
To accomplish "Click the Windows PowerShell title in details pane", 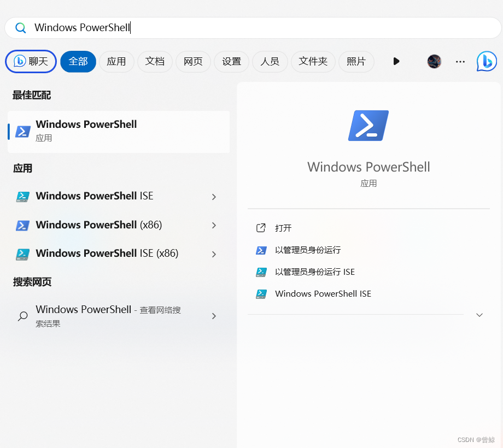I will pyautogui.click(x=369, y=167).
